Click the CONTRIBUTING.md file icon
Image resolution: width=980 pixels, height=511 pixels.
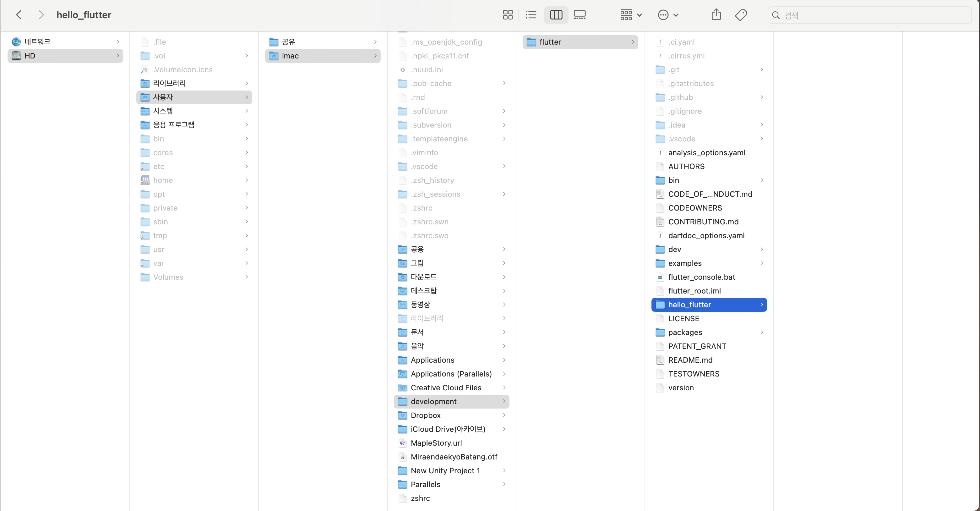point(660,222)
